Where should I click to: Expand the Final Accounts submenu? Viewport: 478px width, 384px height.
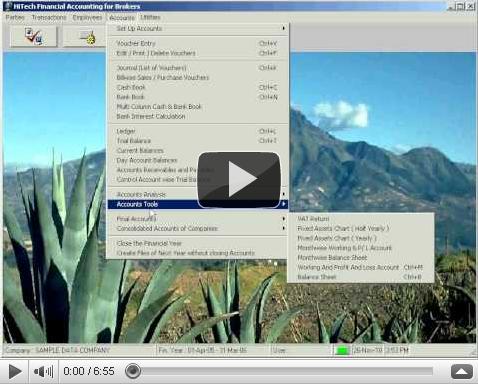198,219
